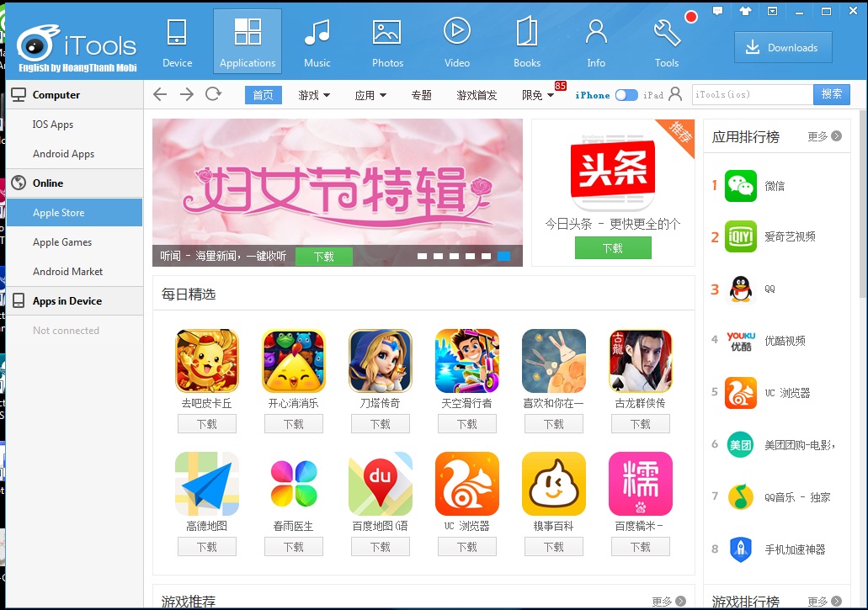This screenshot has height=610, width=868.
Task: Refresh the store page
Action: 213,94
